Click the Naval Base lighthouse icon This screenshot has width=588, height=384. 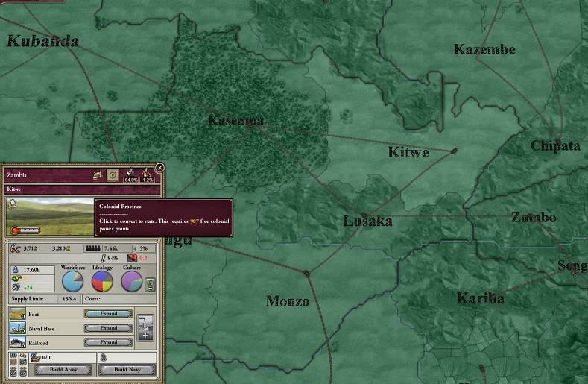pos(16,328)
